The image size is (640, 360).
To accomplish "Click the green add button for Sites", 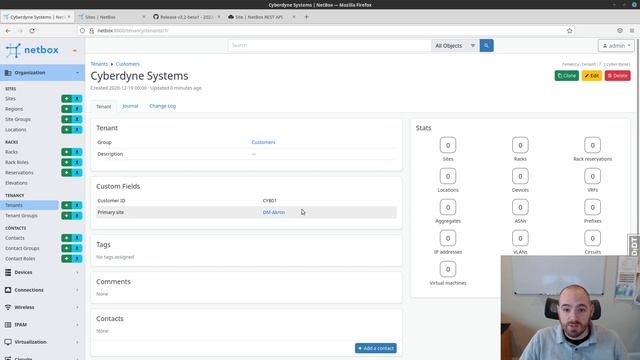I will click(66, 99).
